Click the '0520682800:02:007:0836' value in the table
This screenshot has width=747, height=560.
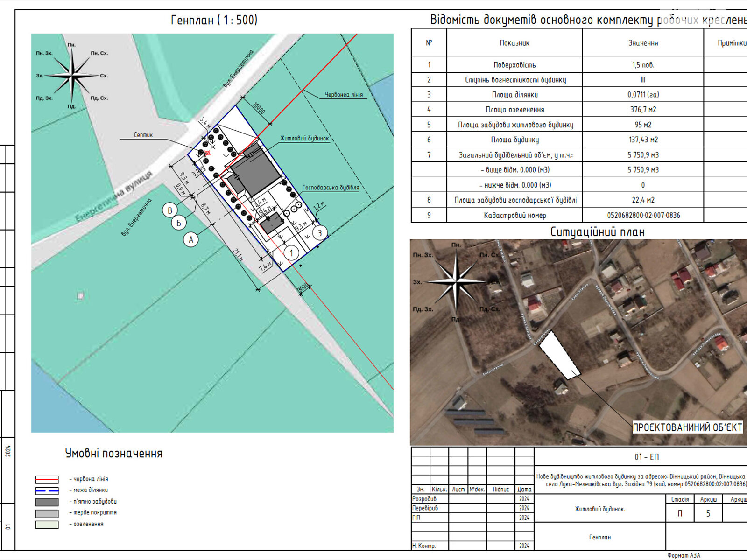(x=643, y=216)
